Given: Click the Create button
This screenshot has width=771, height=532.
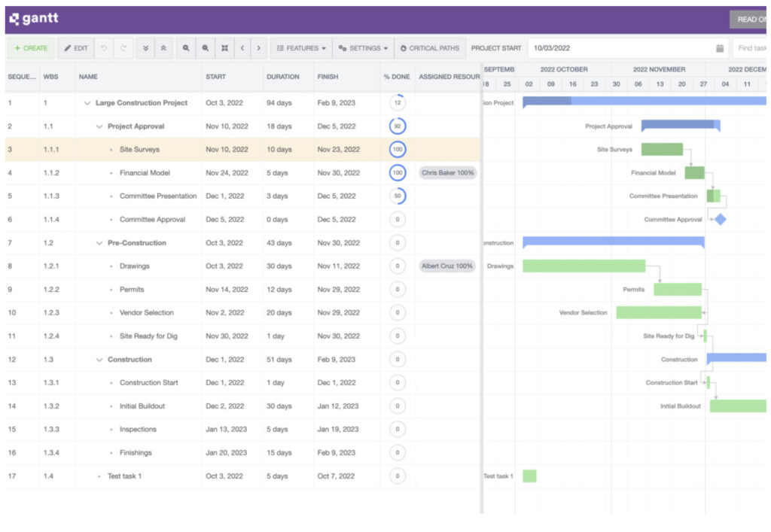Looking at the screenshot, I should click(x=31, y=48).
